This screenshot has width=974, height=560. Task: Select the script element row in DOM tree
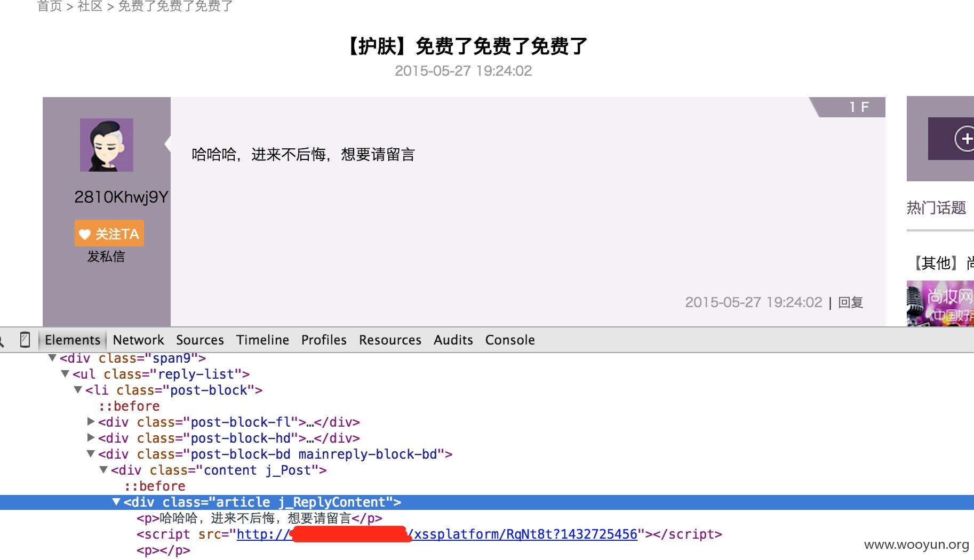[x=429, y=534]
